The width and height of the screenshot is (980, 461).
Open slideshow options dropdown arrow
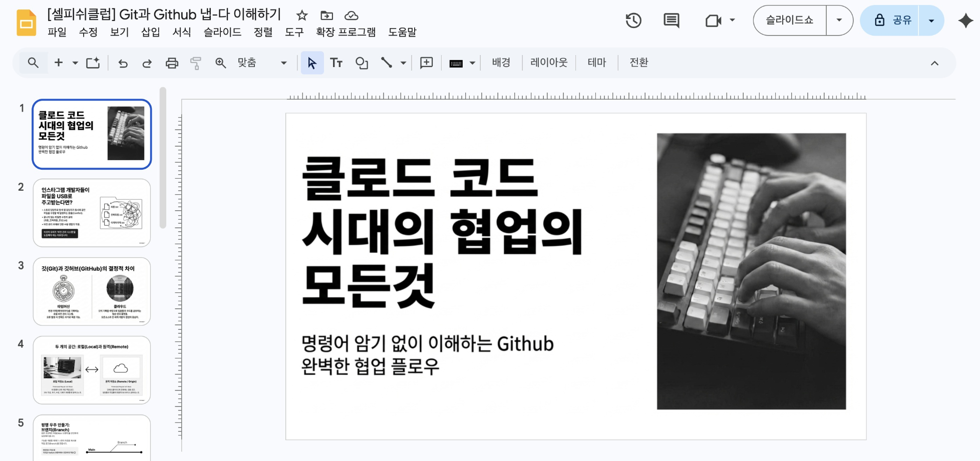839,21
